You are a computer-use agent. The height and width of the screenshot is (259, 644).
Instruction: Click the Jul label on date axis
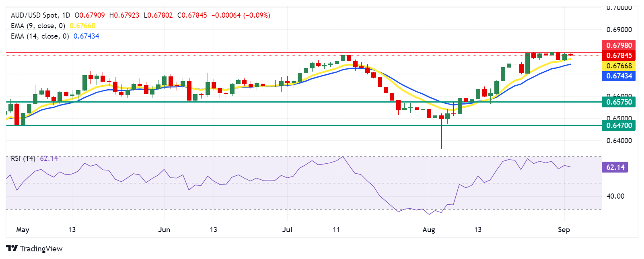[287, 230]
